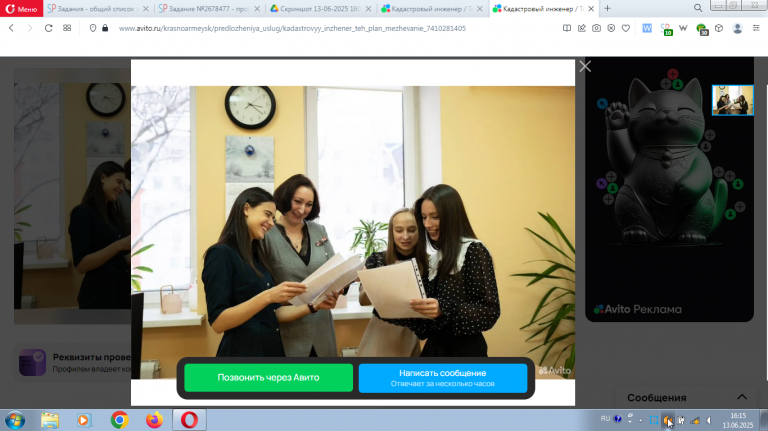Click the power plug tray icon
The width and height of the screenshot is (768, 431).
point(681,420)
